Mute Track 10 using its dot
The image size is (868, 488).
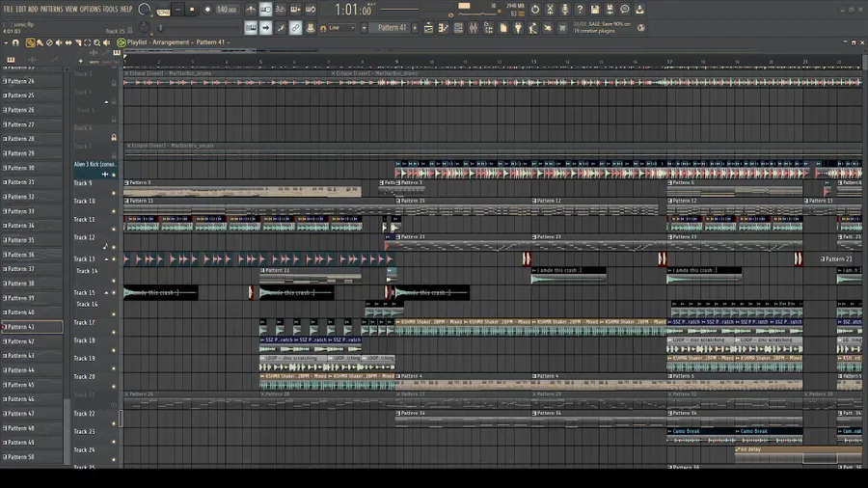[x=114, y=211]
